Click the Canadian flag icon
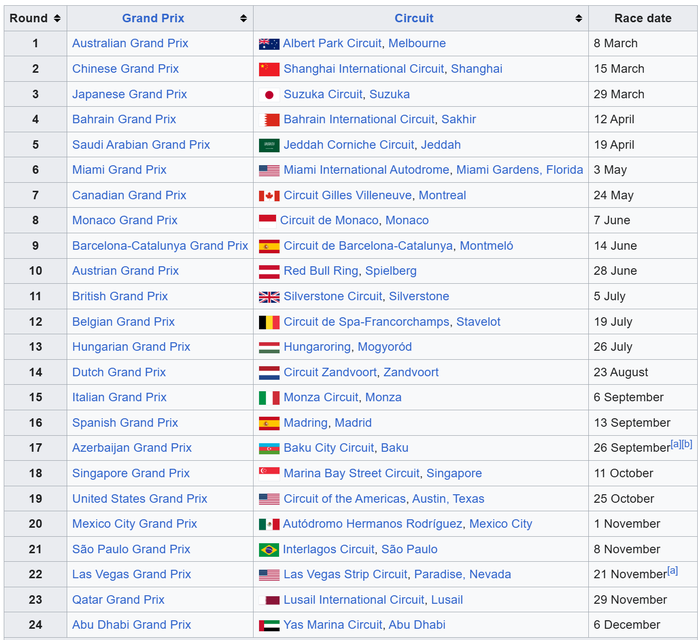Image resolution: width=700 pixels, height=640 pixels. (x=269, y=196)
